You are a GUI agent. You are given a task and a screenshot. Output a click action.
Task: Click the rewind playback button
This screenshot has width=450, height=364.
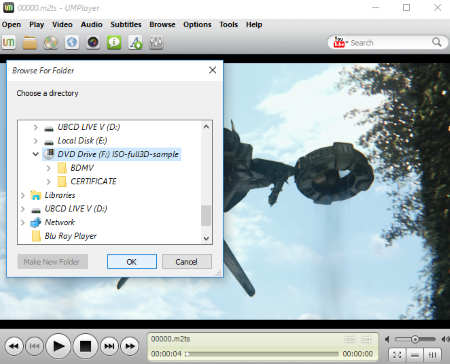(14, 346)
